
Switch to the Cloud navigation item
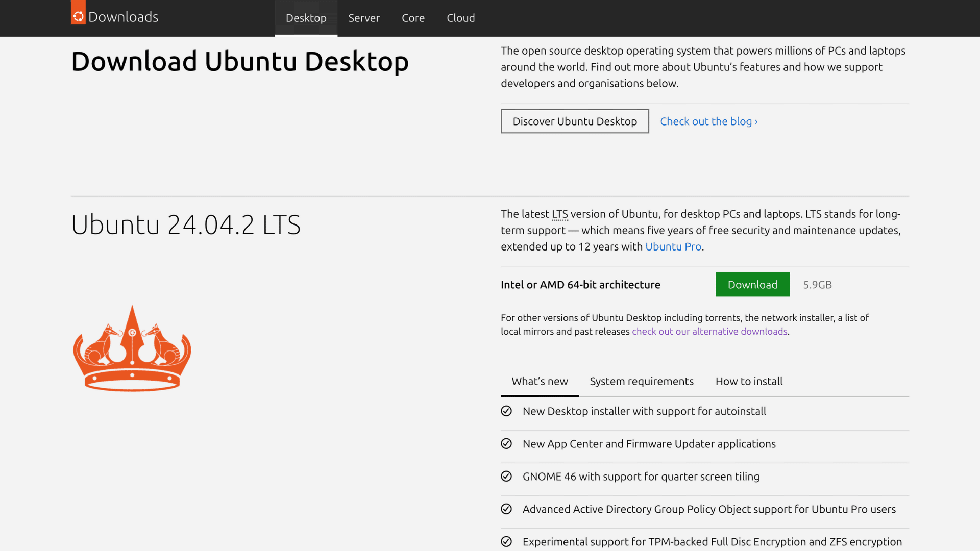461,18
